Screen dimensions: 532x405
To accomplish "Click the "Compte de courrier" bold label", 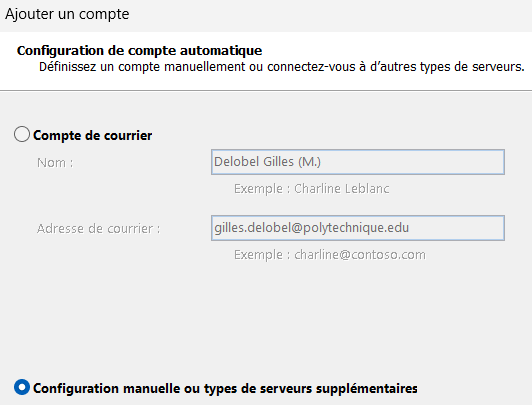I will tap(92, 135).
